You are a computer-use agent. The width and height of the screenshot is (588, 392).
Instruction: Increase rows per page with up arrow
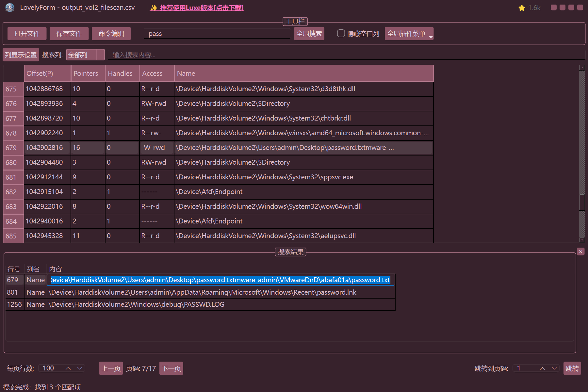click(x=68, y=368)
